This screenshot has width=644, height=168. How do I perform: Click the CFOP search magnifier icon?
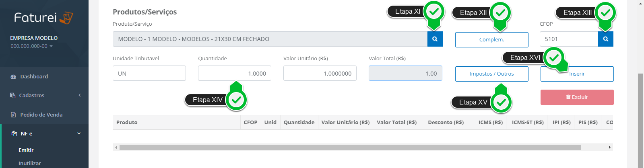[x=605, y=39]
